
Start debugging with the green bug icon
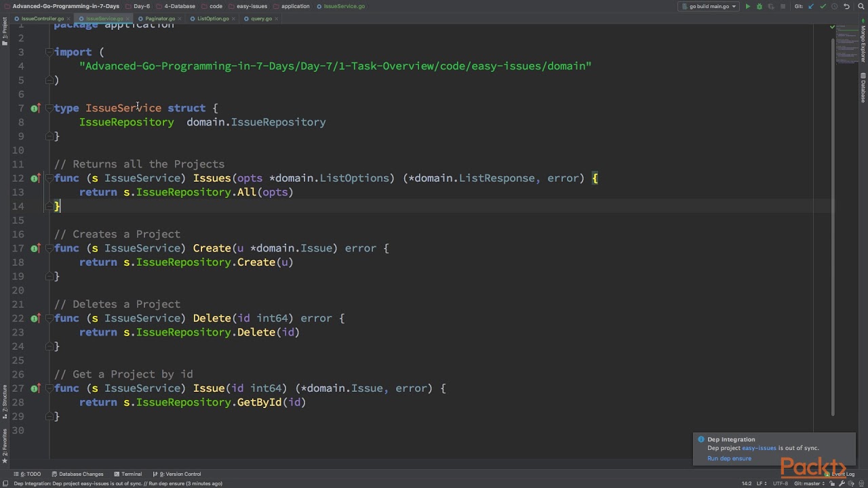click(759, 6)
